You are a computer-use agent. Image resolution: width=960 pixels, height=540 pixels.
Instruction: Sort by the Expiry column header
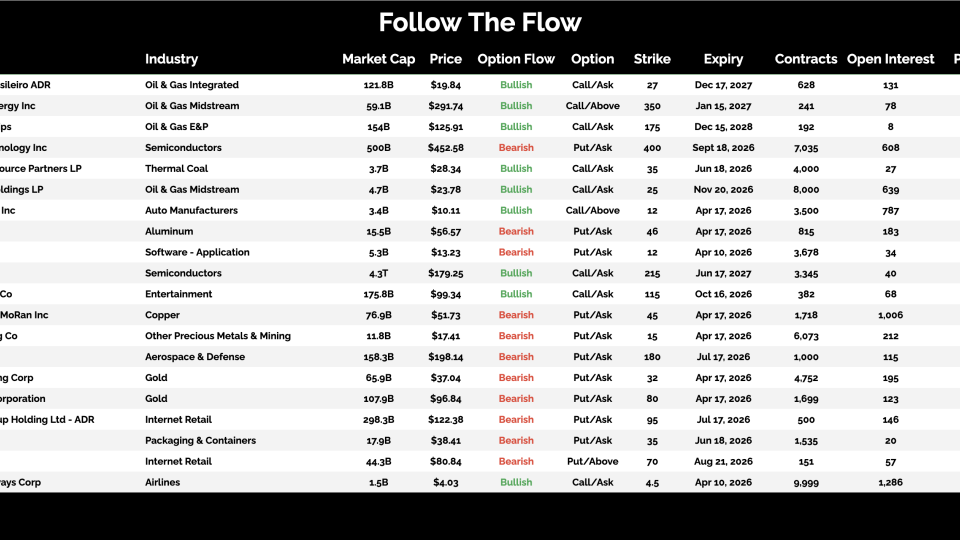[x=723, y=59]
